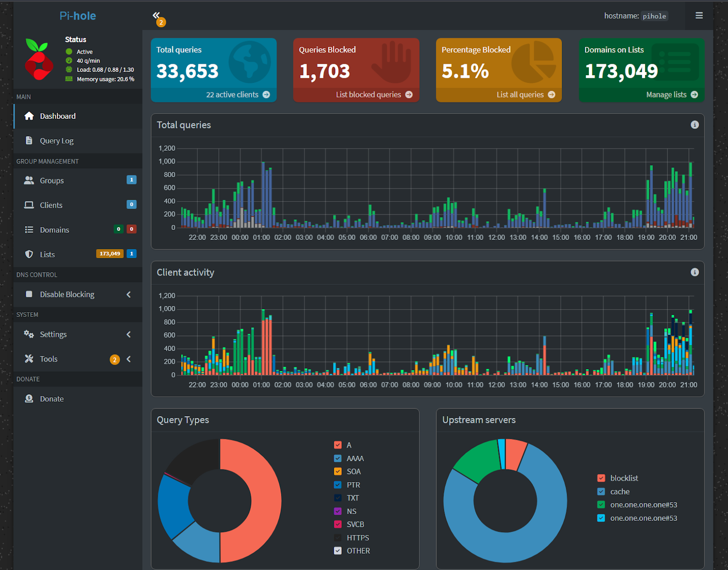
Task: Click the Donate dollar icon
Action: click(x=29, y=398)
